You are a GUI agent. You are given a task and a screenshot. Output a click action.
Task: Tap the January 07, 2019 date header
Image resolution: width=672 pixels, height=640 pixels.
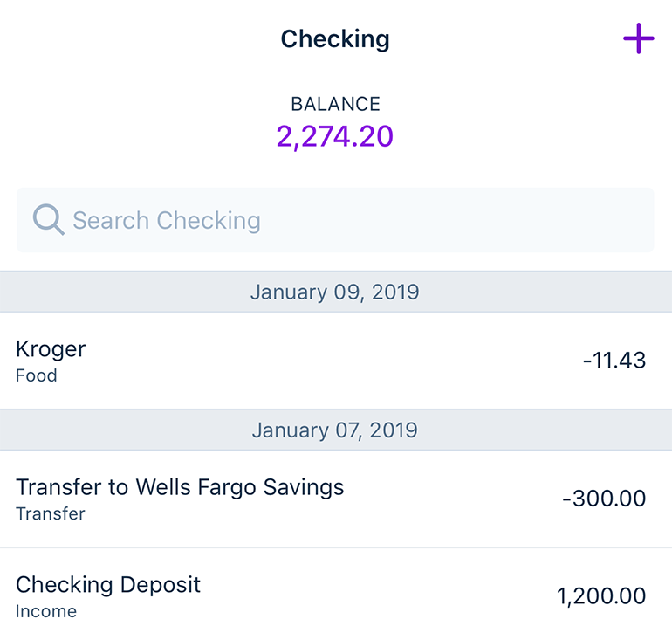click(336, 430)
